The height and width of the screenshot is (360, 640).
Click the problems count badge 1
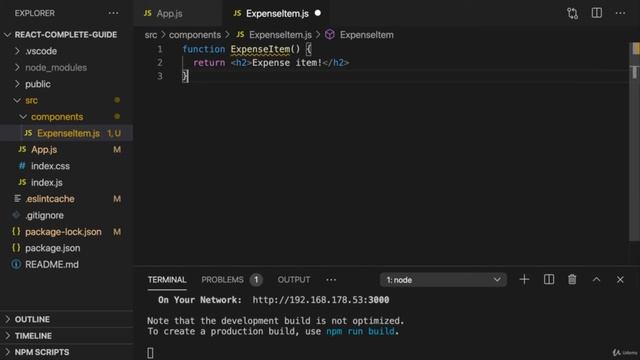coord(256,280)
